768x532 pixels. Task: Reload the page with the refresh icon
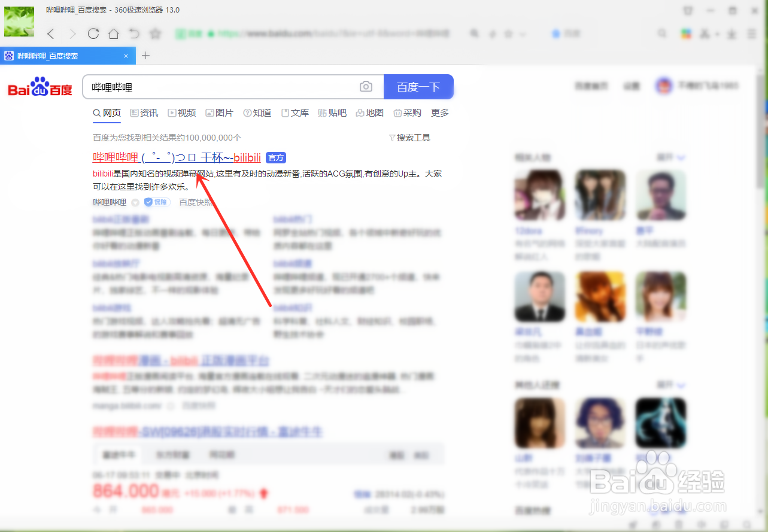pyautogui.click(x=93, y=34)
